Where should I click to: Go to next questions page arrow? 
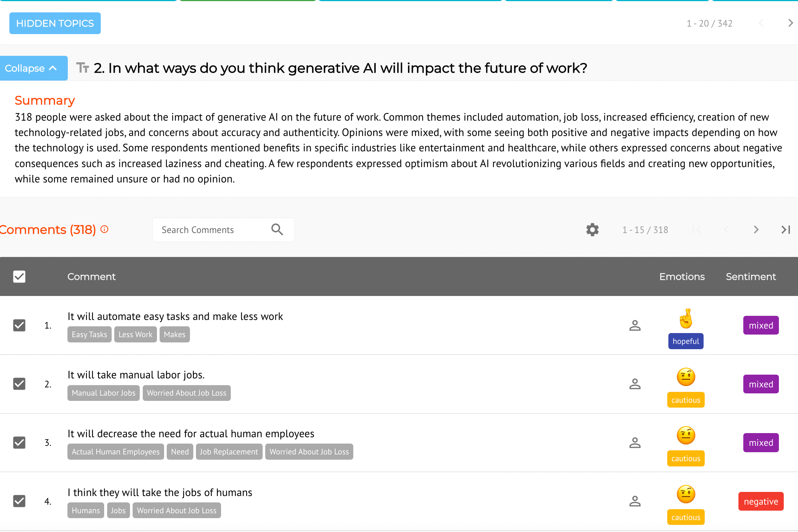[x=790, y=23]
